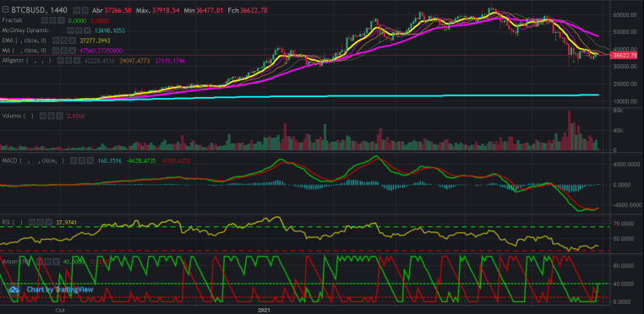Remove the EMA indicator with its X
This screenshot has width=644, height=314.
73,41
